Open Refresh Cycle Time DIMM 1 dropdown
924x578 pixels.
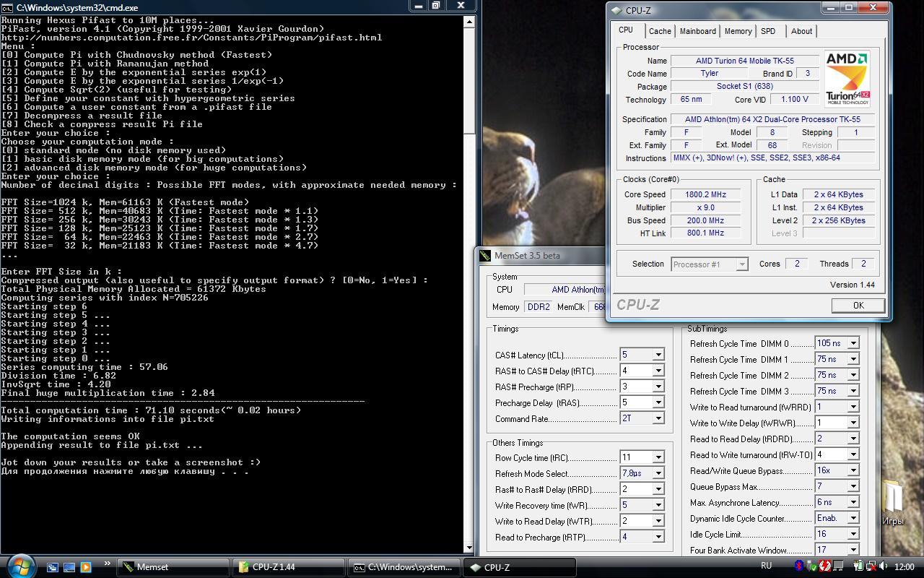coord(853,359)
